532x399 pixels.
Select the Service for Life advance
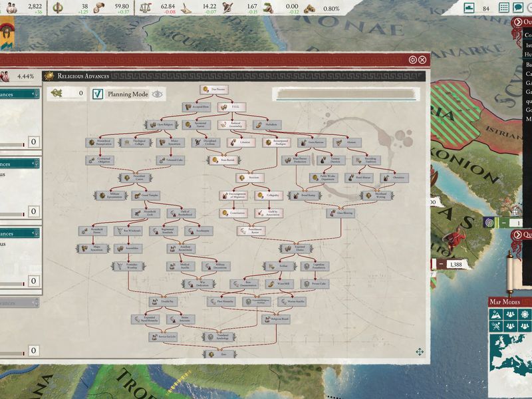(x=163, y=337)
